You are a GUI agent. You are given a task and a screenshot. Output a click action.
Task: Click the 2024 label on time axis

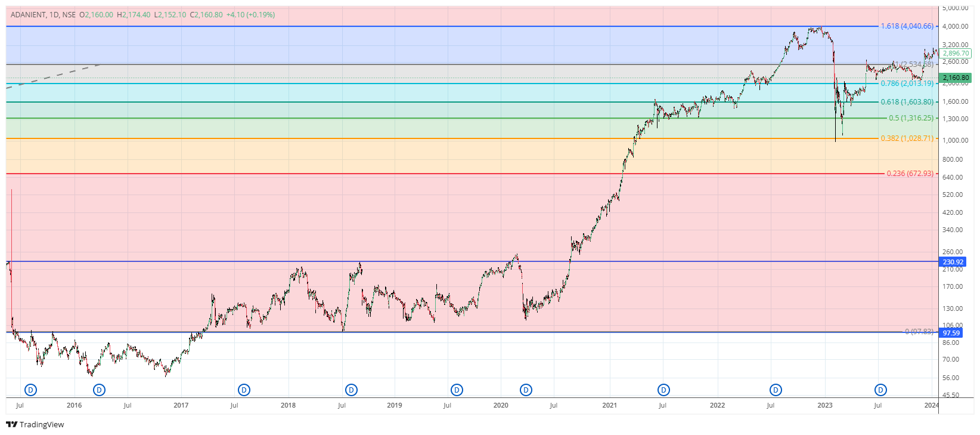point(931,405)
